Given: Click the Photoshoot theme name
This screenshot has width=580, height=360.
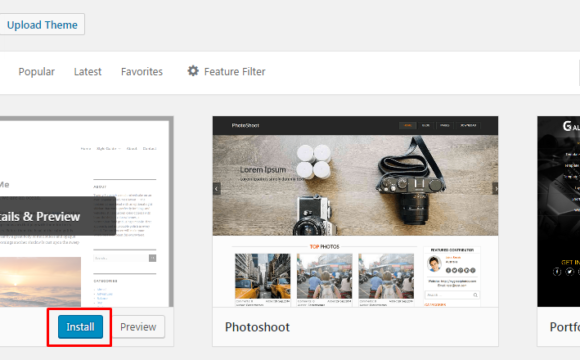Looking at the screenshot, I should (x=257, y=327).
